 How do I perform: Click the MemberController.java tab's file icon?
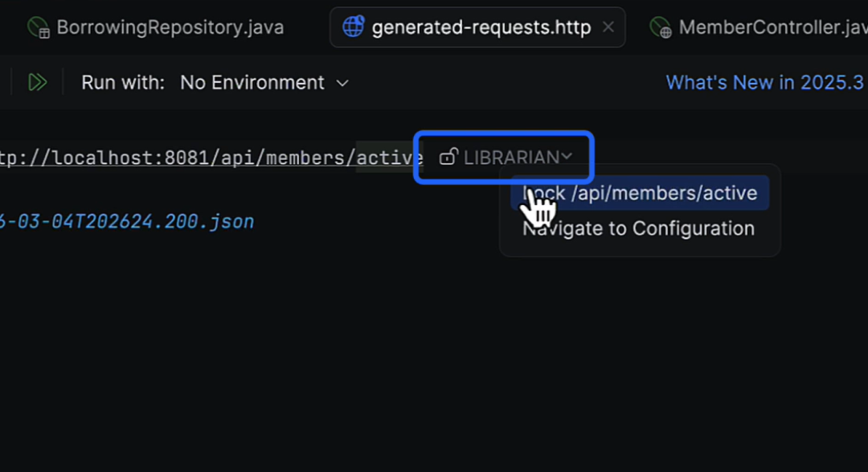[661, 28]
